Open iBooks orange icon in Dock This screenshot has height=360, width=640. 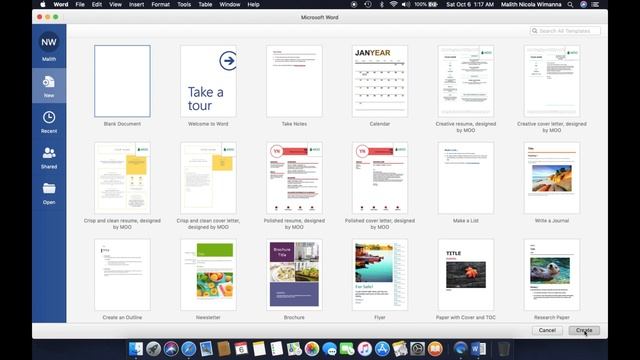click(435, 349)
